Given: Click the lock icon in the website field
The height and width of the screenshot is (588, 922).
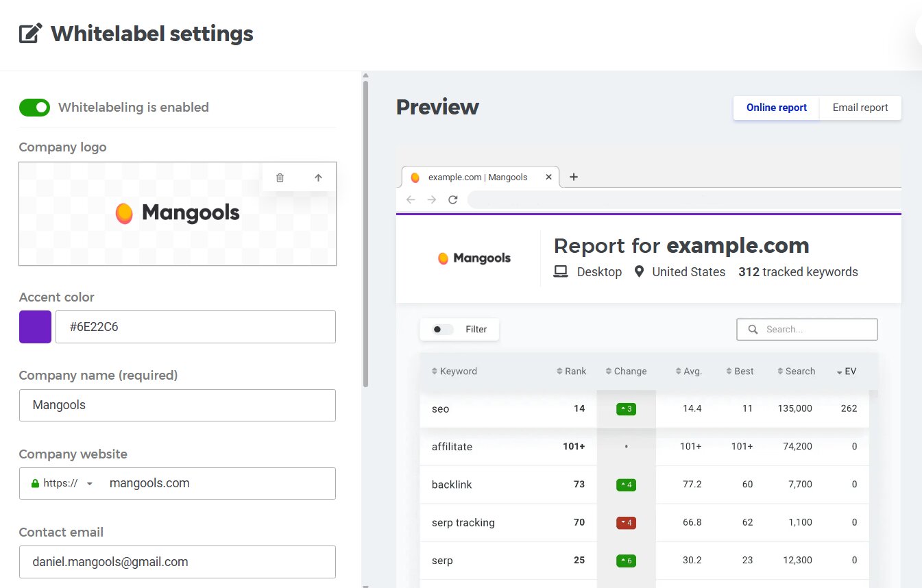Looking at the screenshot, I should pos(34,482).
